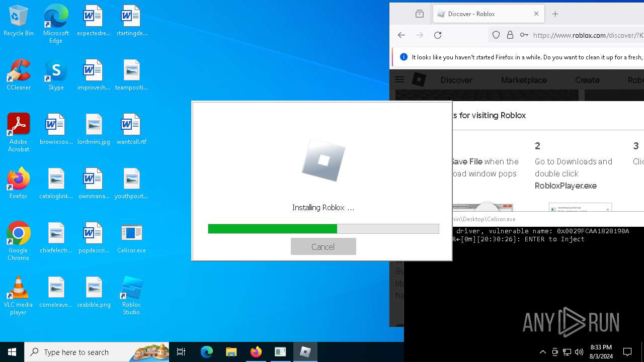Close the Discover - Roblox tab
Viewport: 644px width, 362px height.
(x=536, y=14)
